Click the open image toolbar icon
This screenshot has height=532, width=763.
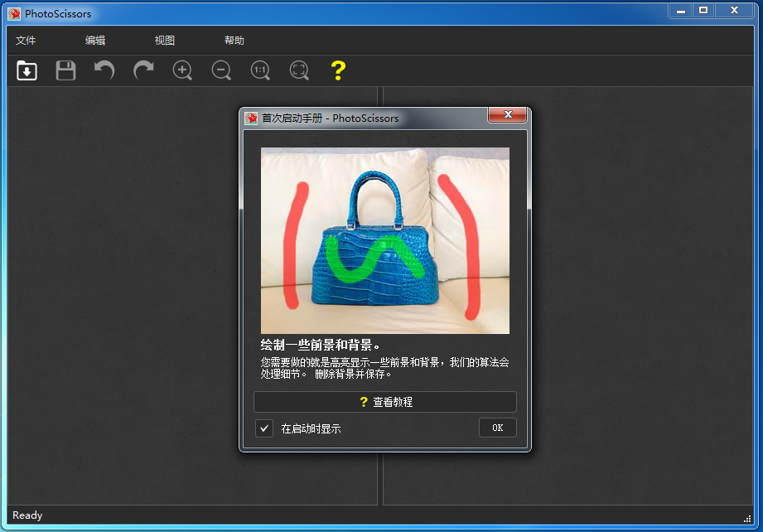click(27, 70)
